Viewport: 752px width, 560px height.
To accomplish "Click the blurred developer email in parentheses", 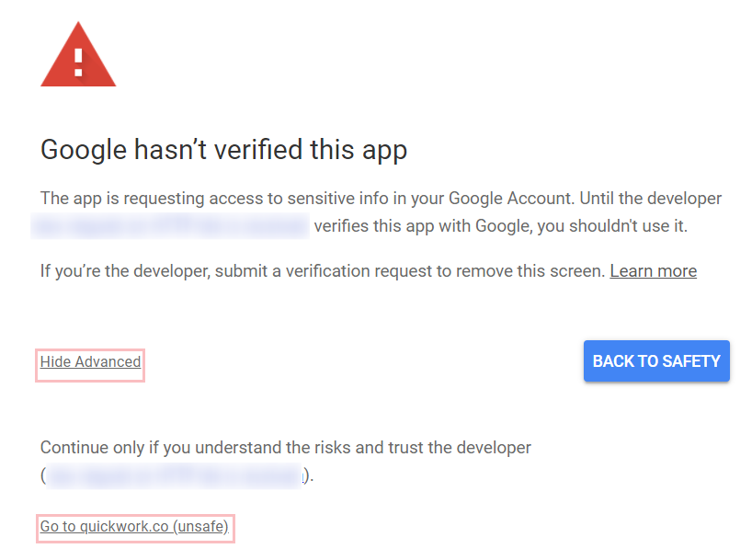I will click(x=175, y=476).
